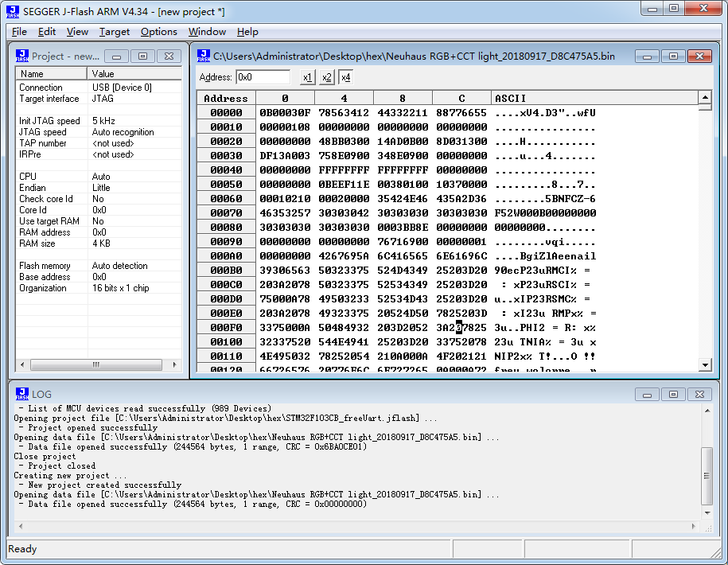Maximize the Project panel
Viewport: 728px width, 565px height.
pyautogui.click(x=143, y=56)
